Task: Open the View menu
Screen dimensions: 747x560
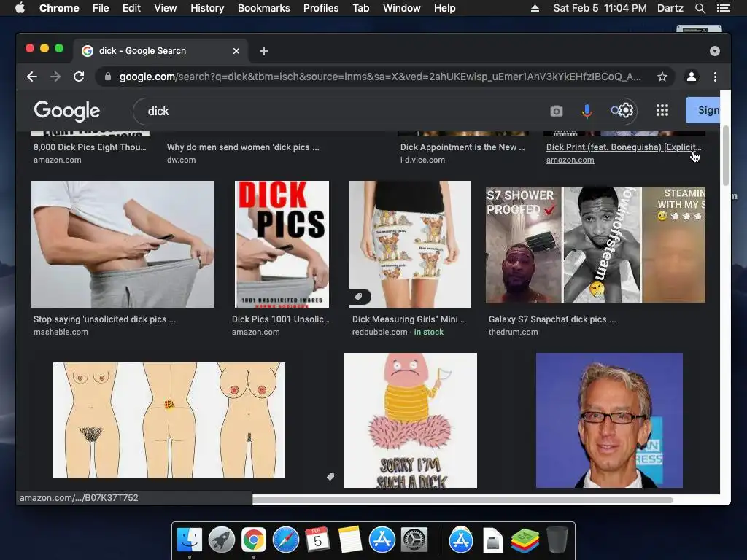Action: coord(166,8)
